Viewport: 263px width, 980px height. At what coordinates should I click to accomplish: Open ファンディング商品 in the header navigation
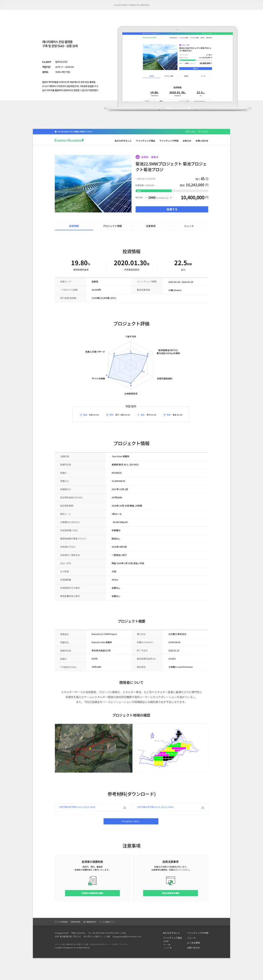click(x=145, y=141)
